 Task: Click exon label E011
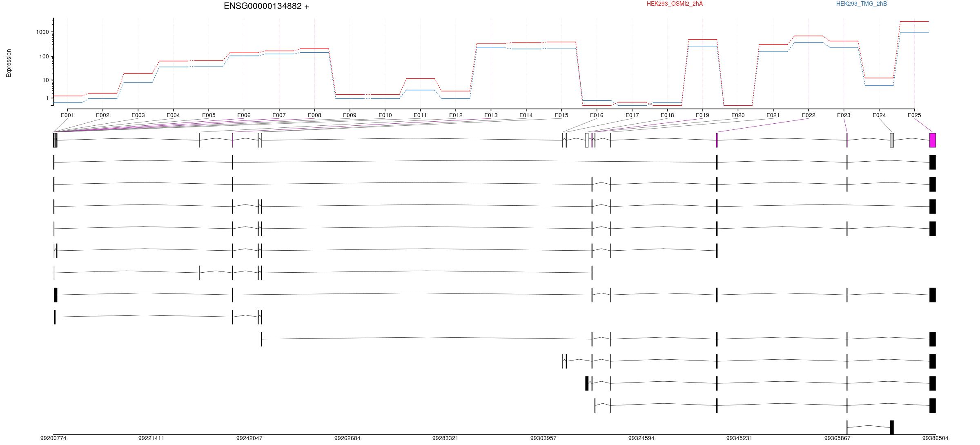click(420, 115)
